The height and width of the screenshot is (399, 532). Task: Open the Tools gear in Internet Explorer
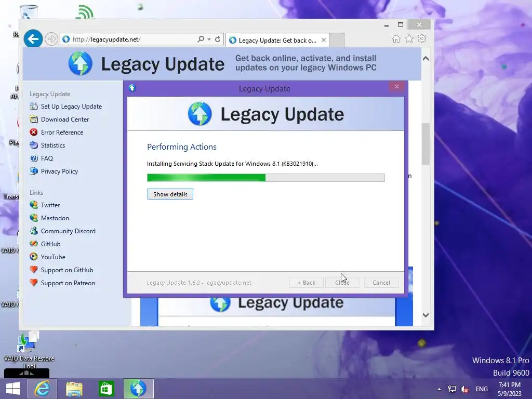click(x=422, y=38)
